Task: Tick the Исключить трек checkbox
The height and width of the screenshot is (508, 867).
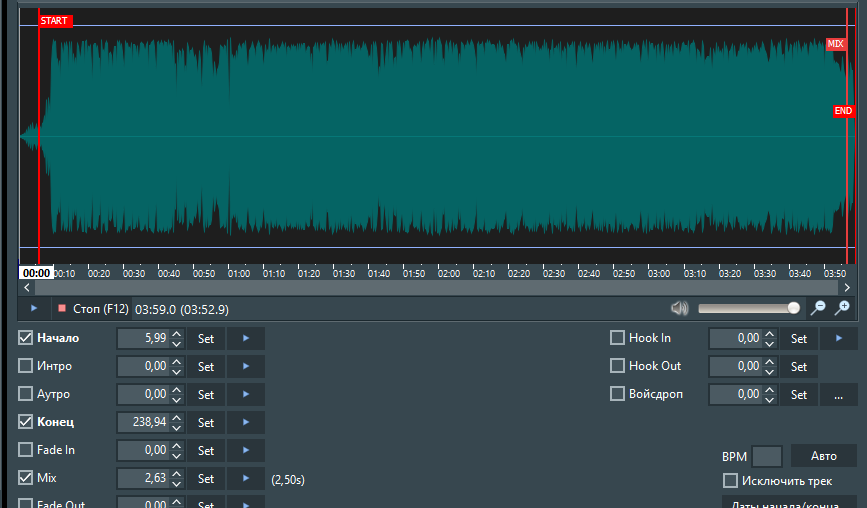Action: [730, 481]
